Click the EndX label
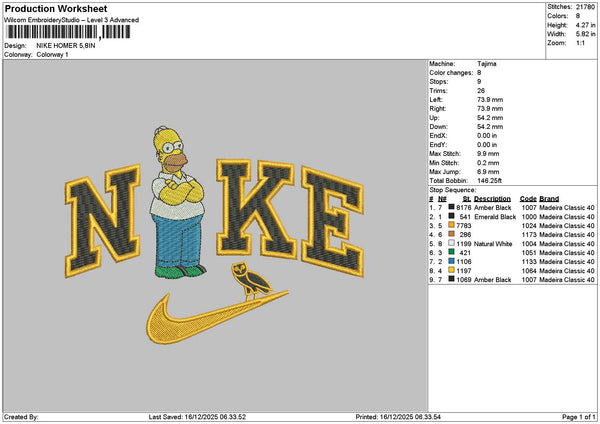The height and width of the screenshot is (424, 600). 438,136
